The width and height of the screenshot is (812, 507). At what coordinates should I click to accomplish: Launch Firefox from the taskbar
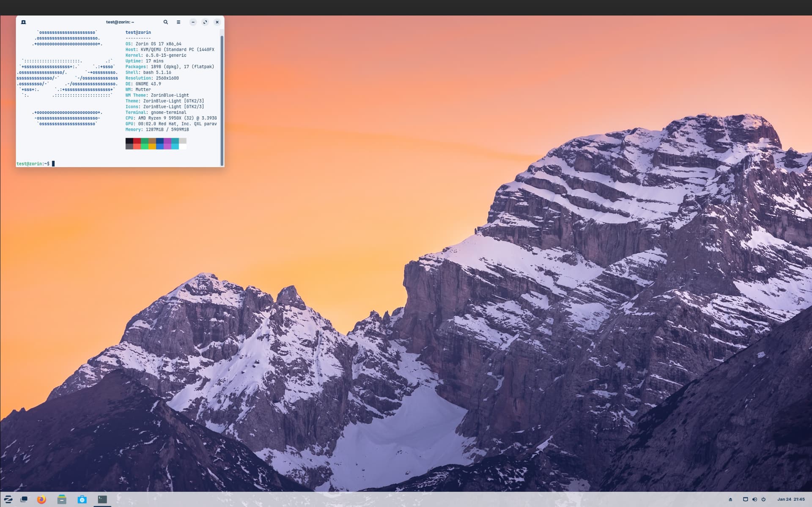tap(41, 499)
